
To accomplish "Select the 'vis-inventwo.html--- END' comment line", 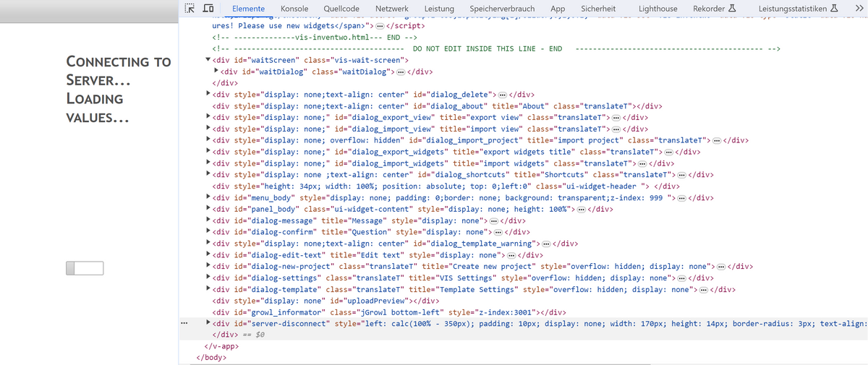I will click(x=315, y=38).
